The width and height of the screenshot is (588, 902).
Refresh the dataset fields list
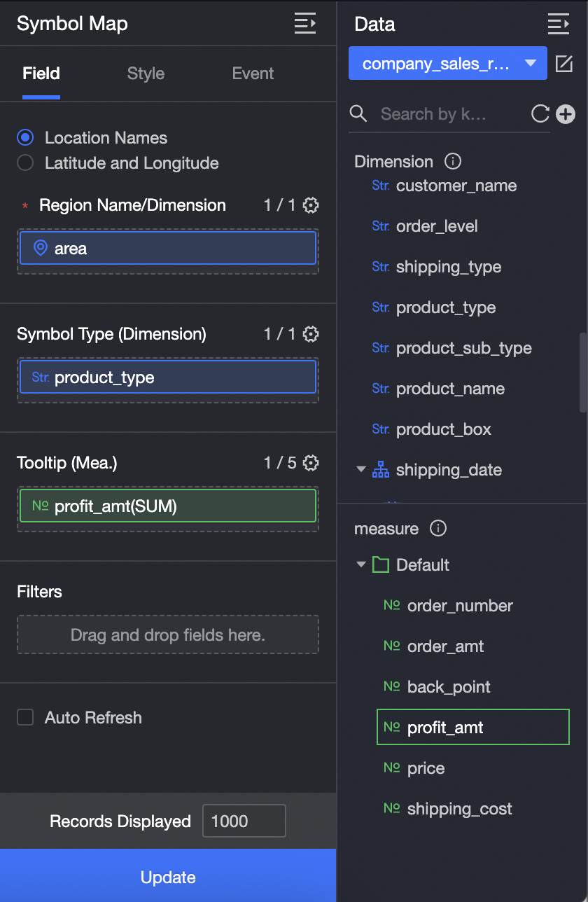click(540, 114)
